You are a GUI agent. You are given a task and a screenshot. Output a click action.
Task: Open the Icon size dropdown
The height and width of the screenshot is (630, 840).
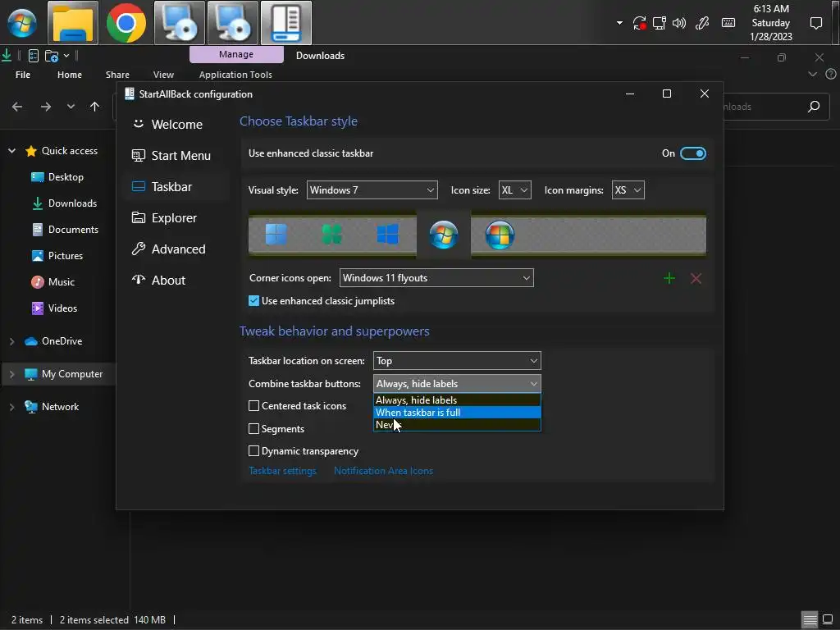coord(515,190)
